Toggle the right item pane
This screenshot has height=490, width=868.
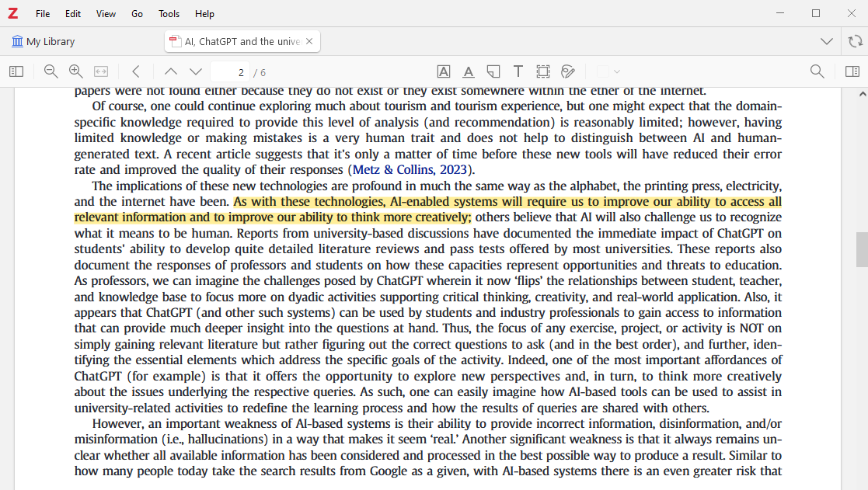click(852, 71)
